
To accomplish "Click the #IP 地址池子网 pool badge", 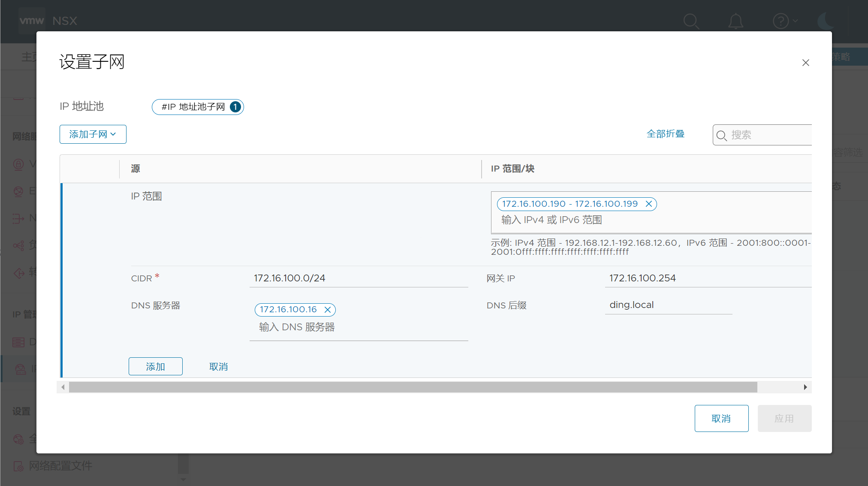I will 198,107.
